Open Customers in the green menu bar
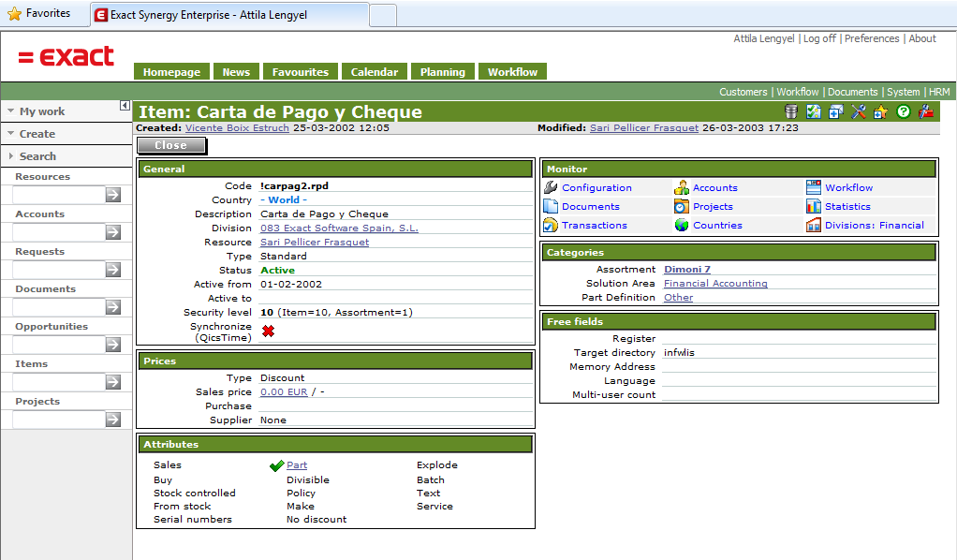This screenshot has width=957, height=560. point(743,92)
